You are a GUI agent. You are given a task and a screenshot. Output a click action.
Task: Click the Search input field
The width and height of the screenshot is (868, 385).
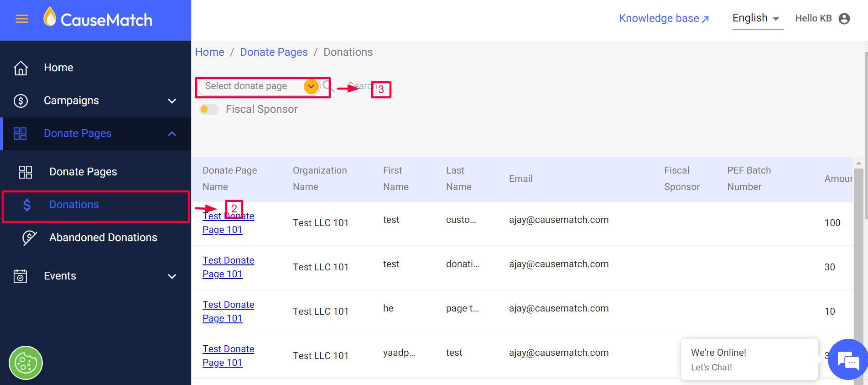pyautogui.click(x=363, y=86)
